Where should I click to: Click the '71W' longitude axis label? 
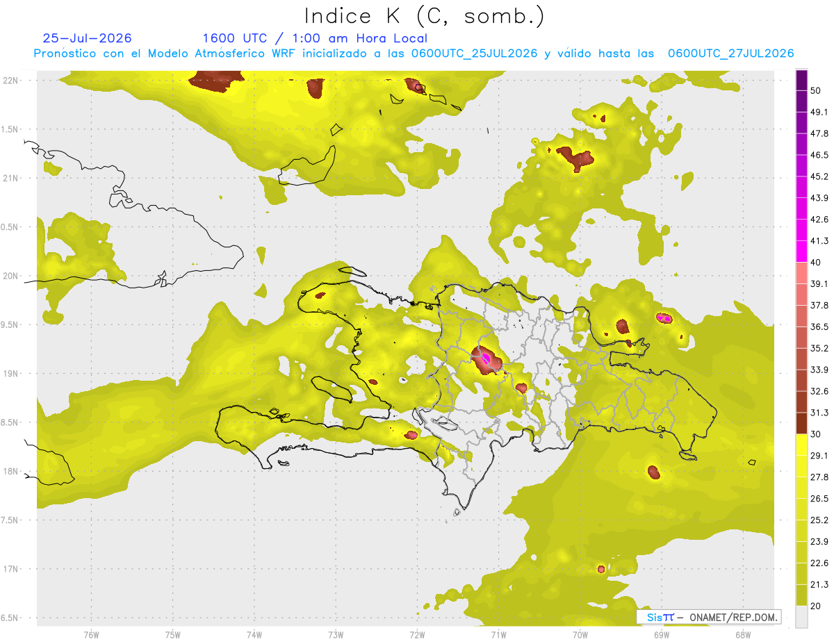pos(498,634)
